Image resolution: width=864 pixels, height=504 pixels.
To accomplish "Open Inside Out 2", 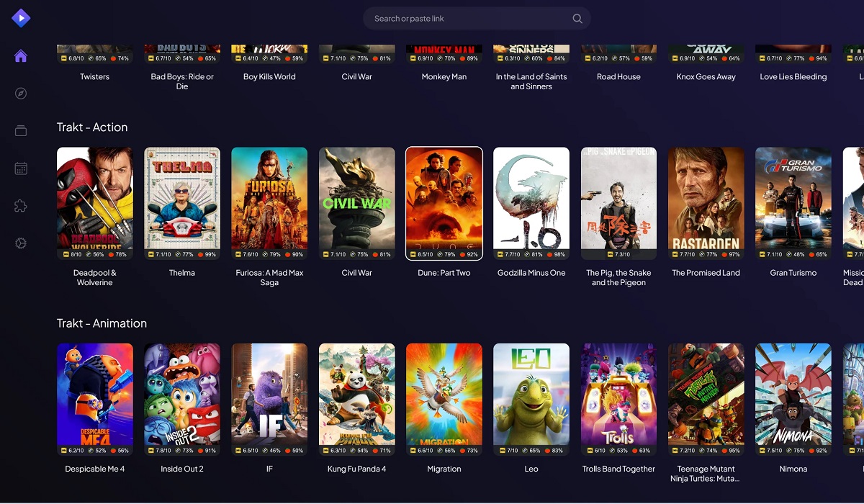I will tap(182, 398).
